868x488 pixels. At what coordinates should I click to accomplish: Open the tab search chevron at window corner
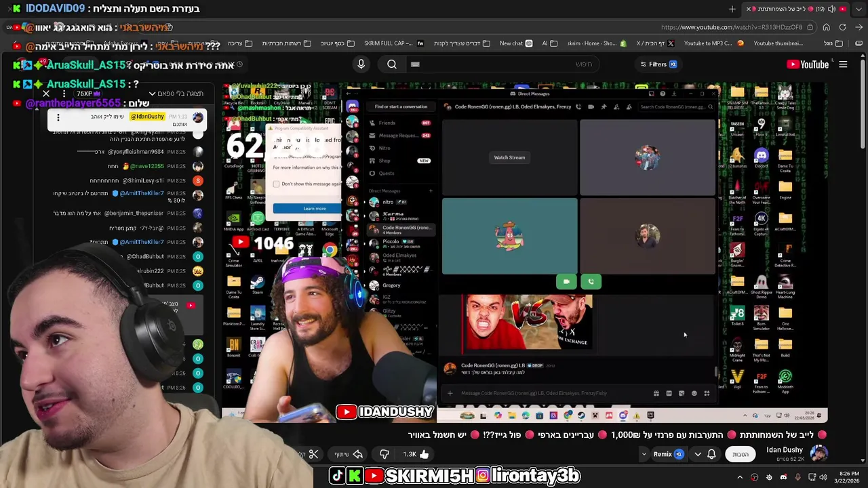(x=859, y=9)
